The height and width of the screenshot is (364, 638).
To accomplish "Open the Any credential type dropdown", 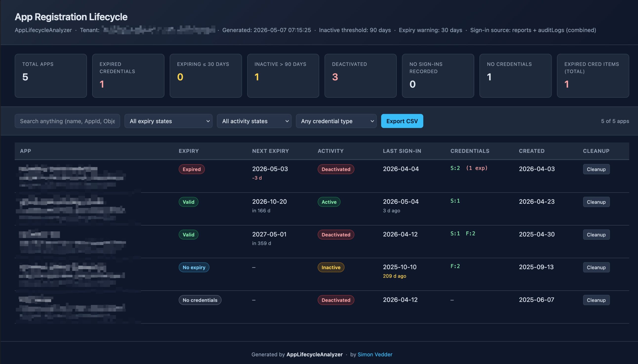I will pyautogui.click(x=336, y=121).
